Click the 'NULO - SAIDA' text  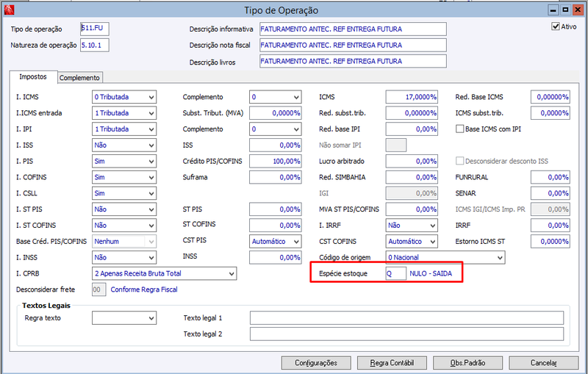(x=431, y=273)
